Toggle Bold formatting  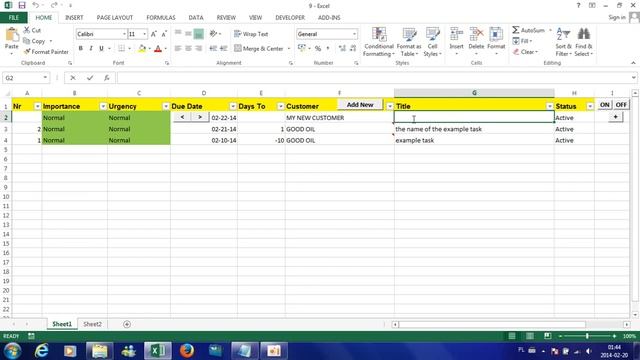[x=80, y=49]
